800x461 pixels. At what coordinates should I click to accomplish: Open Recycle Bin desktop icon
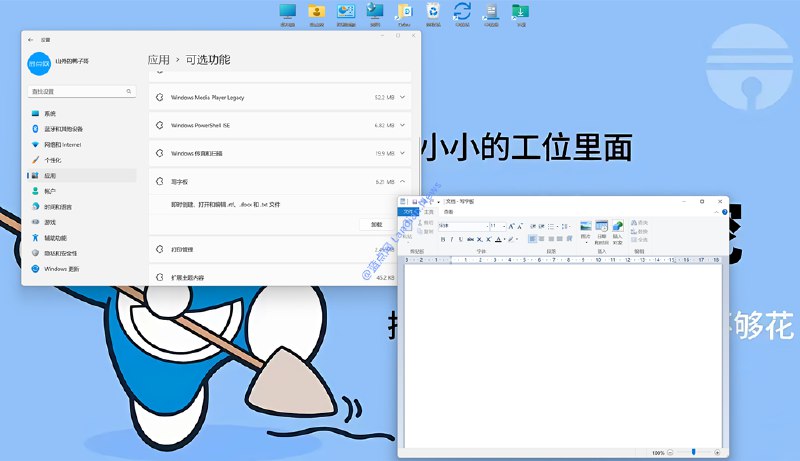pos(433,15)
